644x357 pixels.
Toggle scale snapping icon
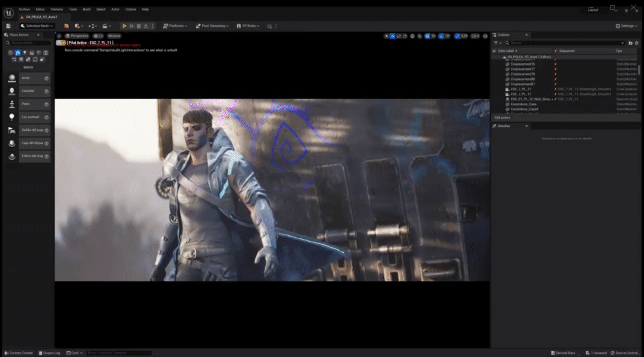(x=457, y=36)
